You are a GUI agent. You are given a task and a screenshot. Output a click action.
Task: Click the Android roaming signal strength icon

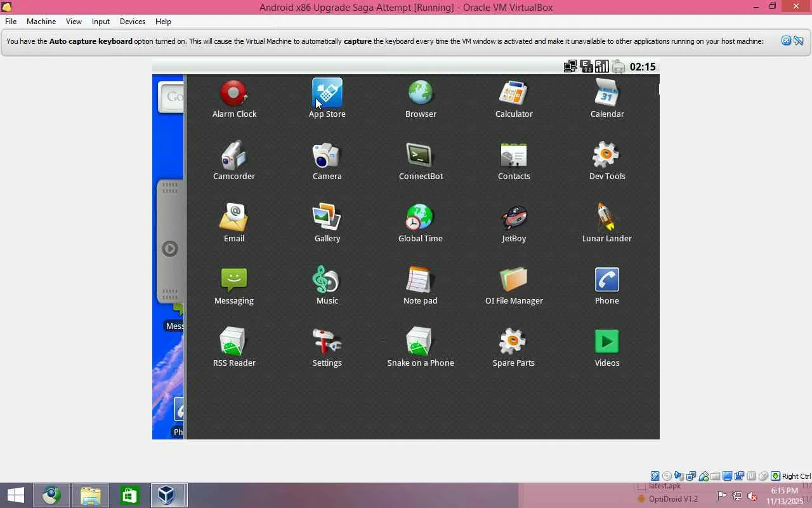pos(602,67)
